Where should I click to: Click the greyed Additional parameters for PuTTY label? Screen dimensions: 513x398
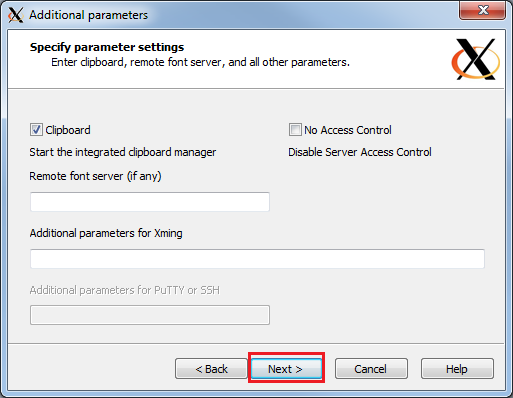point(125,290)
